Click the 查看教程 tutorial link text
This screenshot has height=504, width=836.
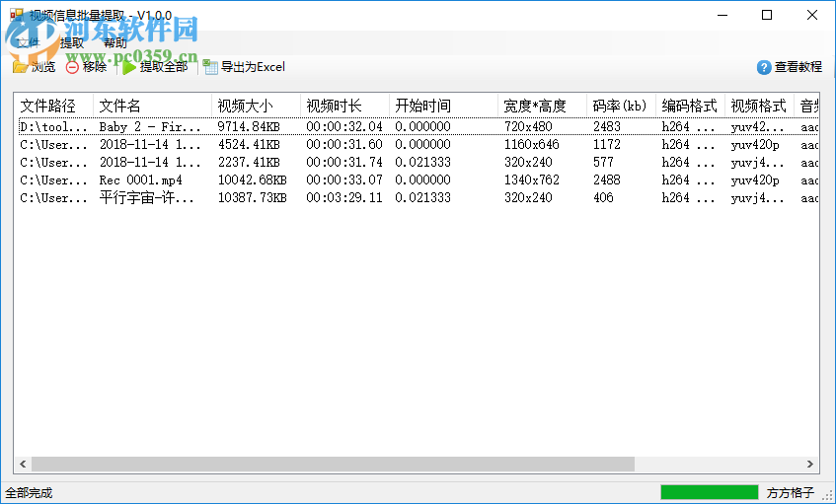798,67
